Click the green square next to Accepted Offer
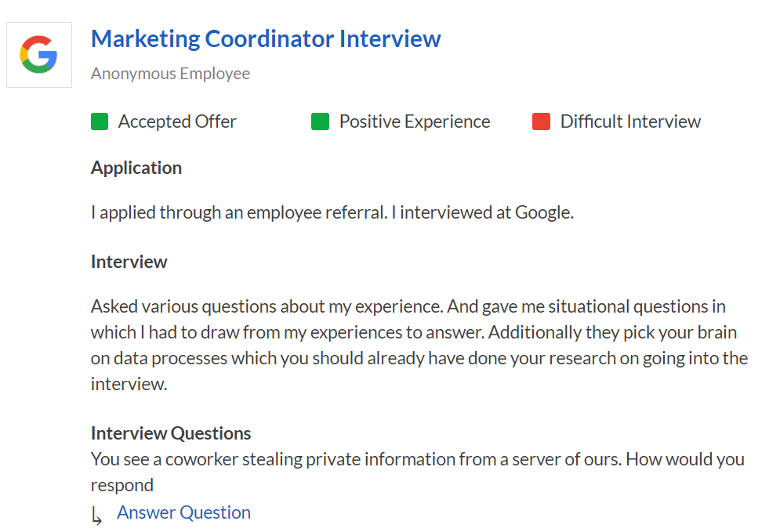Screen dimensions: 769x532 coord(100,122)
